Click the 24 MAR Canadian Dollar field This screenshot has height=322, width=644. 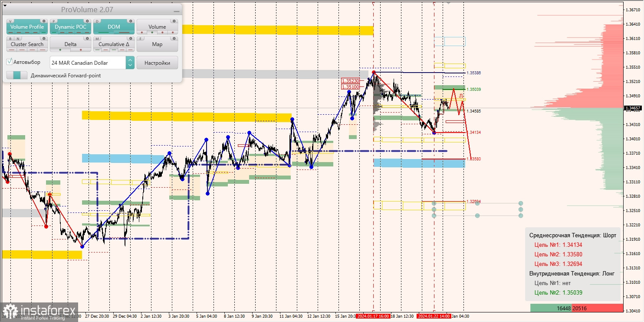pos(88,63)
